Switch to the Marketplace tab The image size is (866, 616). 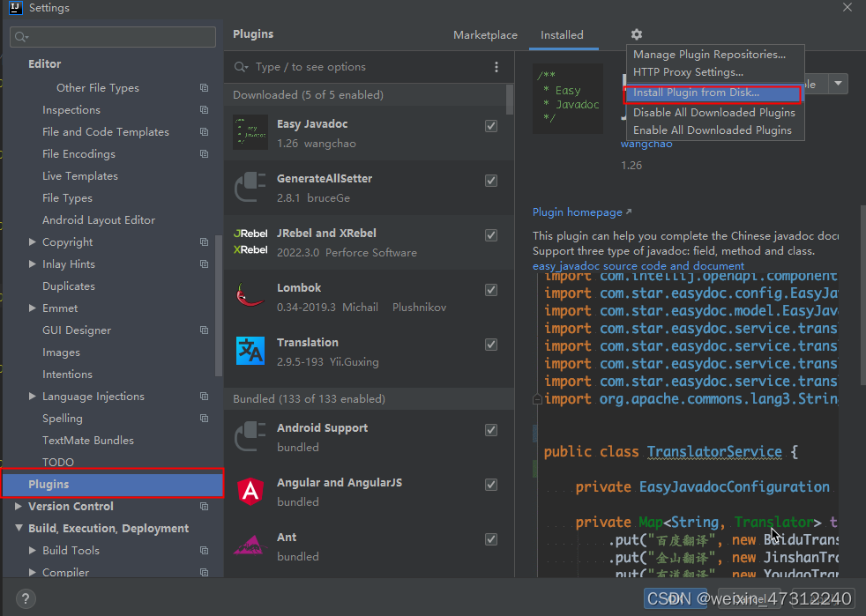pyautogui.click(x=485, y=34)
